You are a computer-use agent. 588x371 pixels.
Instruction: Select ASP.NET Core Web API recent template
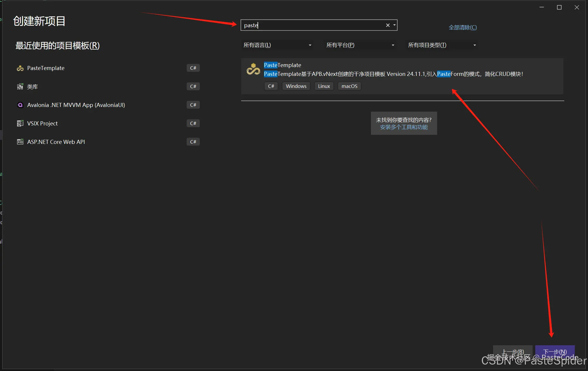(x=56, y=142)
